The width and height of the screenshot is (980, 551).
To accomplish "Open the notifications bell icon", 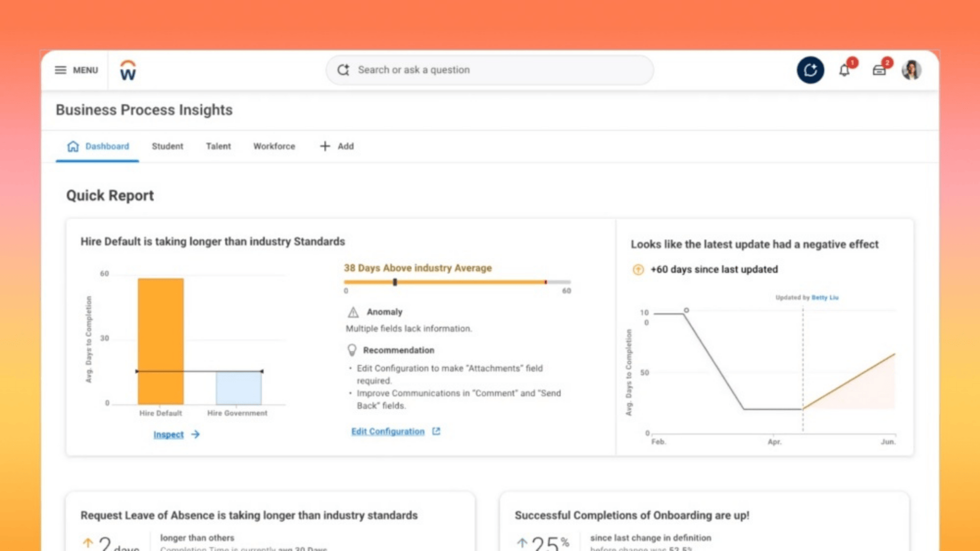I will click(x=844, y=70).
